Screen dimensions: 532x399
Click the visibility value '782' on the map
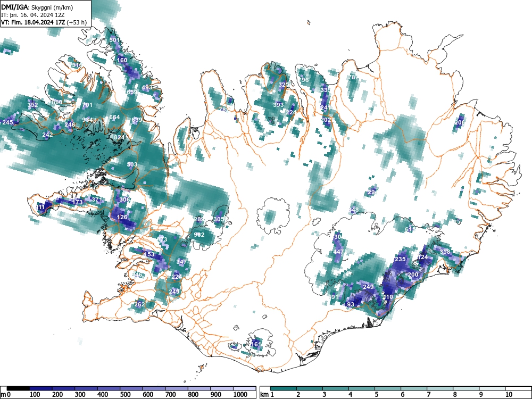[224, 110]
